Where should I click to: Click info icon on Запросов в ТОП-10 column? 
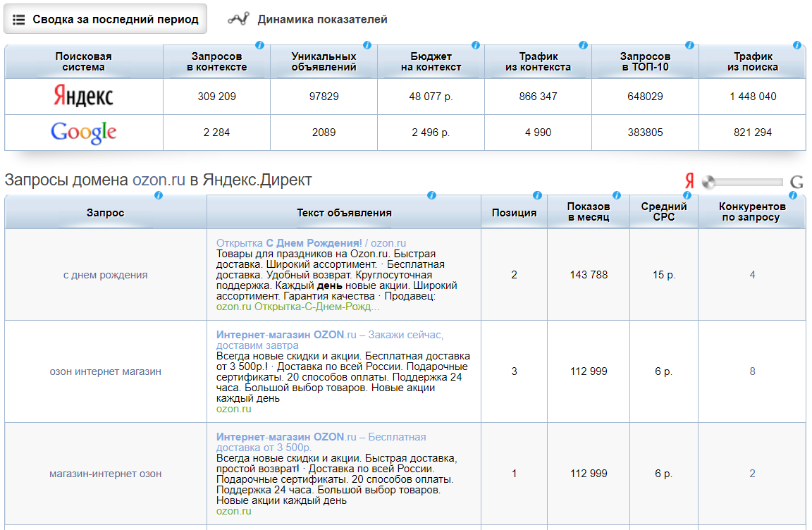(690, 45)
